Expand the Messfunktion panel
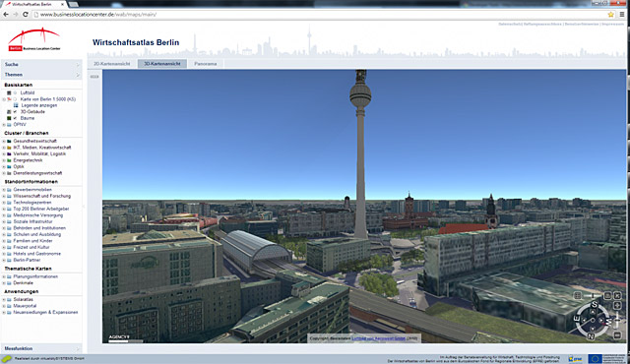This screenshot has height=364, width=630. click(41, 348)
